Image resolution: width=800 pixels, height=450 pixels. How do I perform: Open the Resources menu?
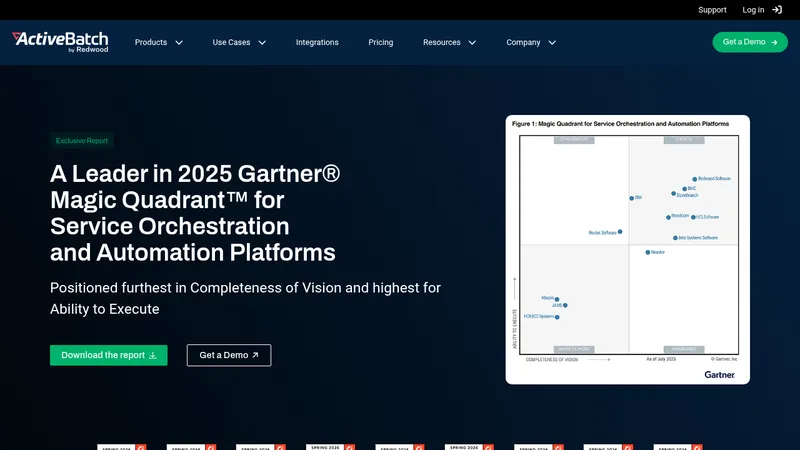pyautogui.click(x=441, y=42)
